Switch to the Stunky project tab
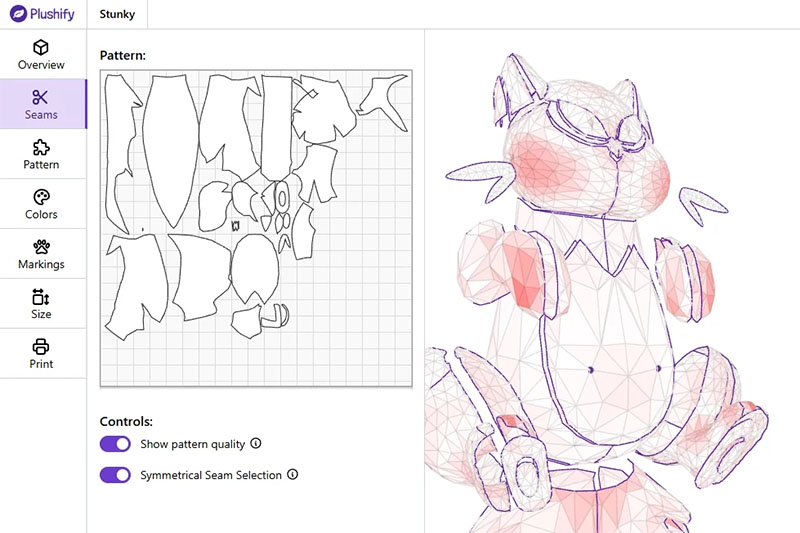The width and height of the screenshot is (800, 533). [x=117, y=14]
